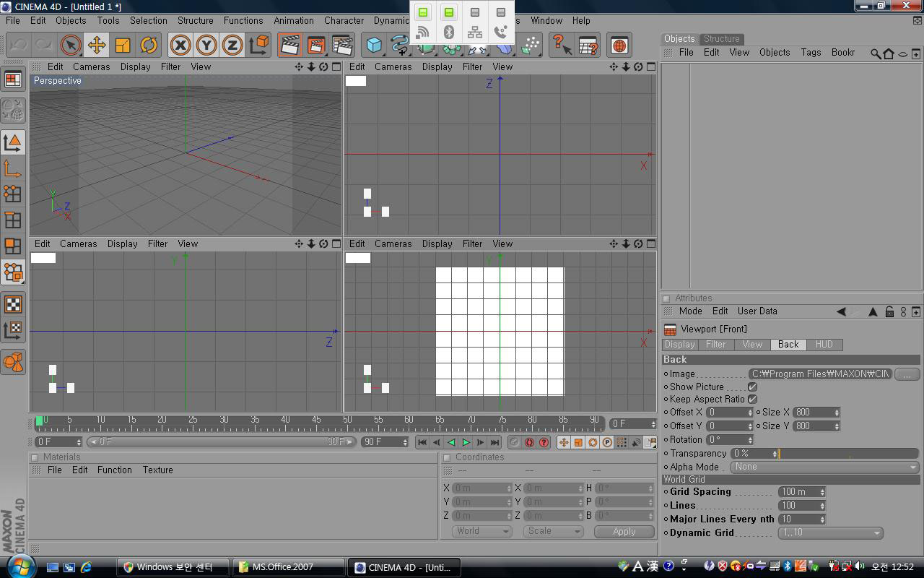The width and height of the screenshot is (924, 578).
Task: Click the play forward button
Action: pos(466,442)
